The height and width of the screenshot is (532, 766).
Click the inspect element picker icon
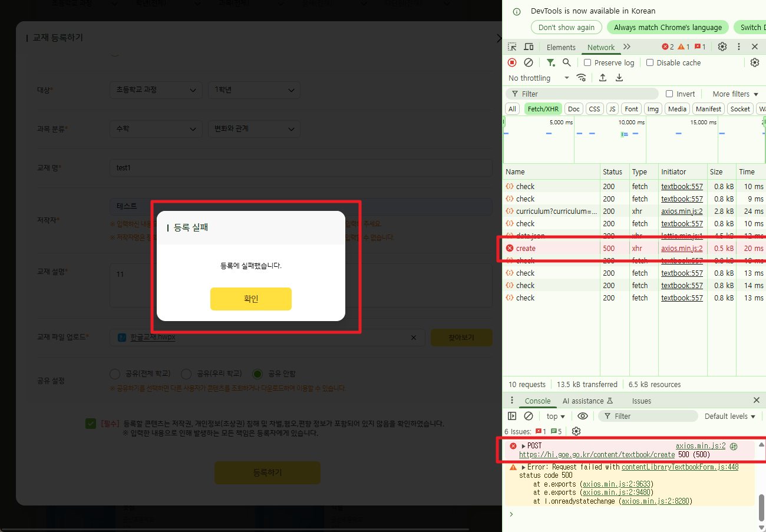[x=512, y=47]
